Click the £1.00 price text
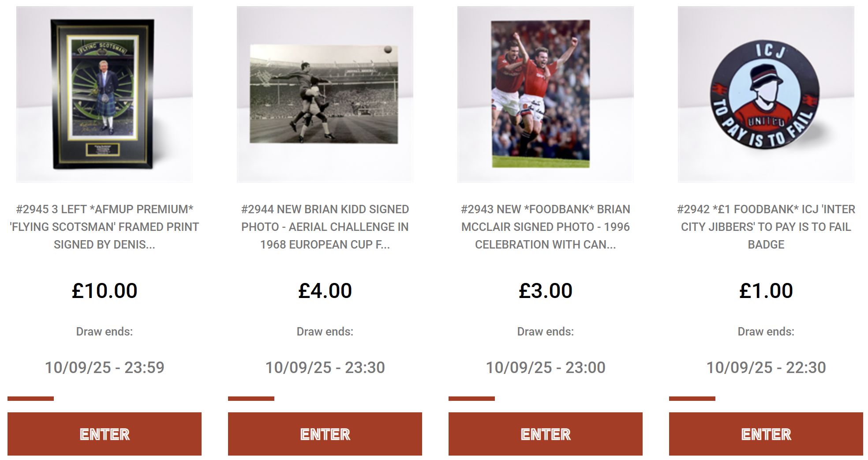Viewport: 868px width, 460px height. pyautogui.click(x=766, y=291)
